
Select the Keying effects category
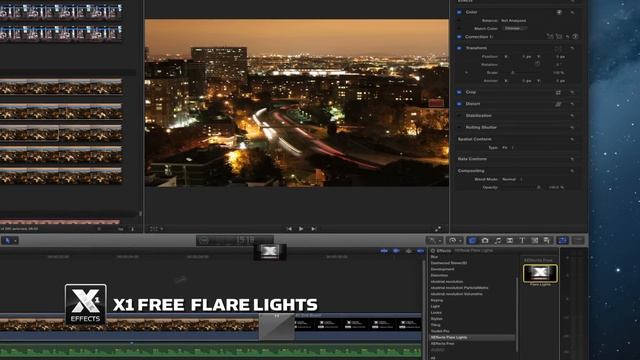437,300
